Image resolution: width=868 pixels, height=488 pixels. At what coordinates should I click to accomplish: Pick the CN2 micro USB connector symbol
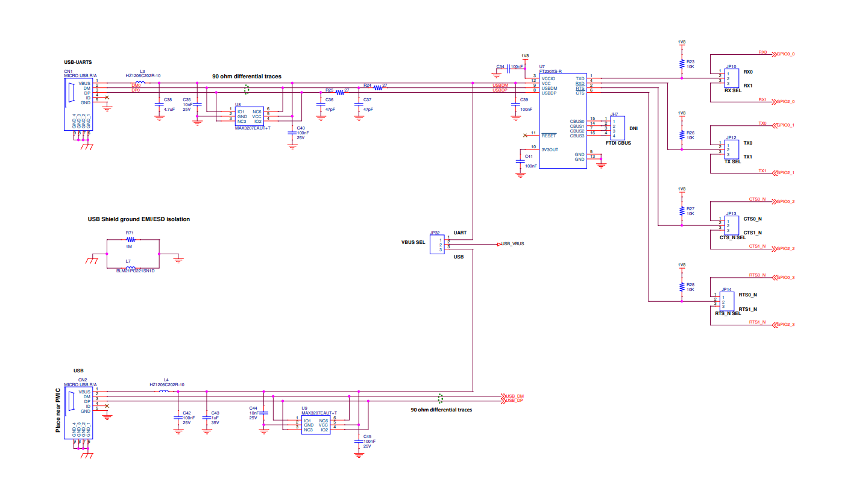[x=78, y=413]
